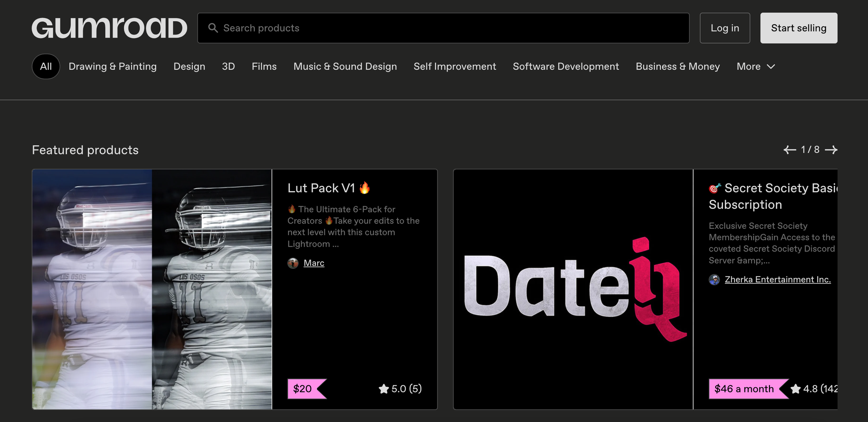The width and height of the screenshot is (868, 422).
Task: Click the Lut Pack V1 description text
Action: point(353,227)
